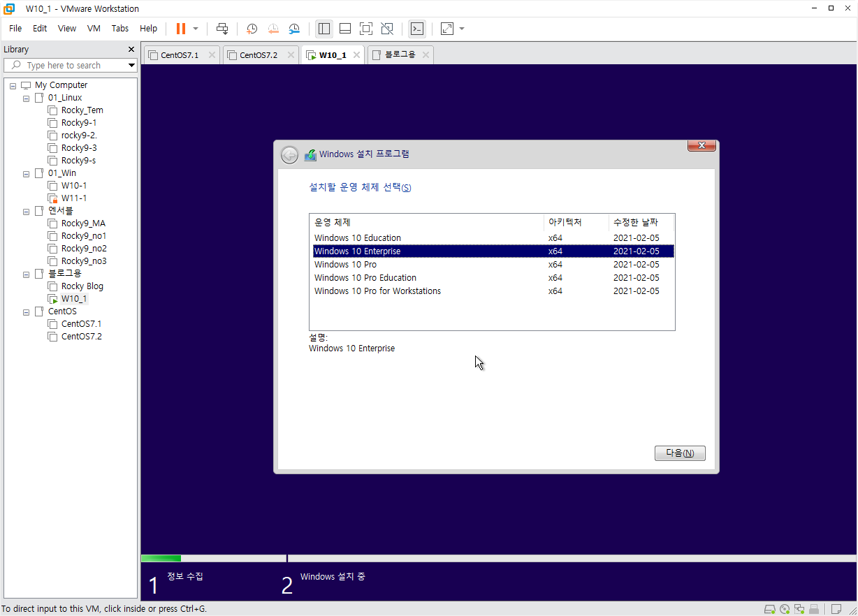Toggle the Library sidebar view icon
This screenshot has height=616, width=858.
tap(323, 29)
